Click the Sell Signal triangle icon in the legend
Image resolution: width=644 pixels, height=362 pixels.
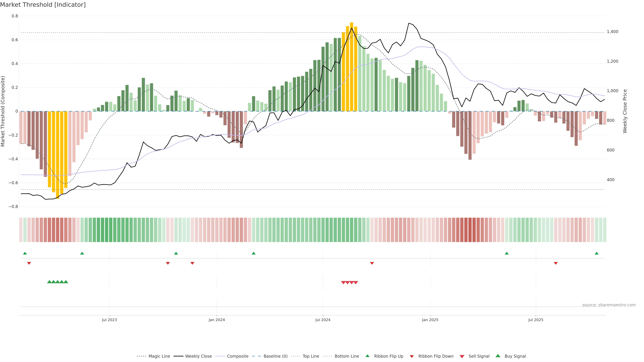(x=462, y=356)
